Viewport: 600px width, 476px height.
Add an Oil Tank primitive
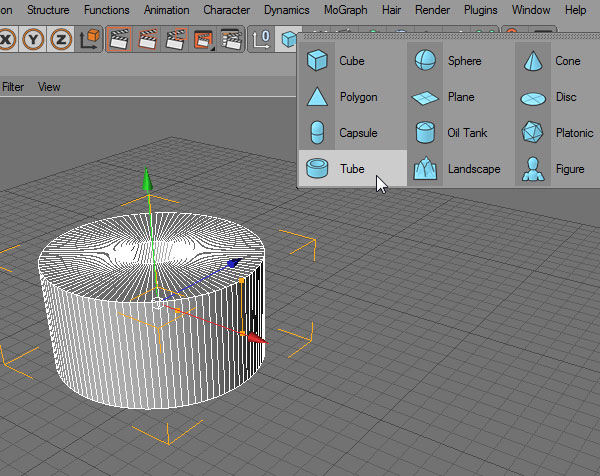point(461,132)
